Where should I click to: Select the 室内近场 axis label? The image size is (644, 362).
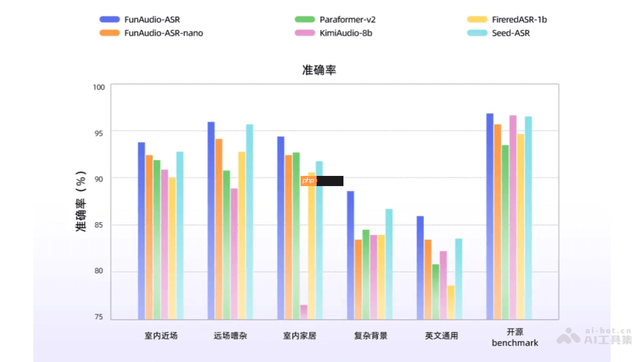pos(160,335)
